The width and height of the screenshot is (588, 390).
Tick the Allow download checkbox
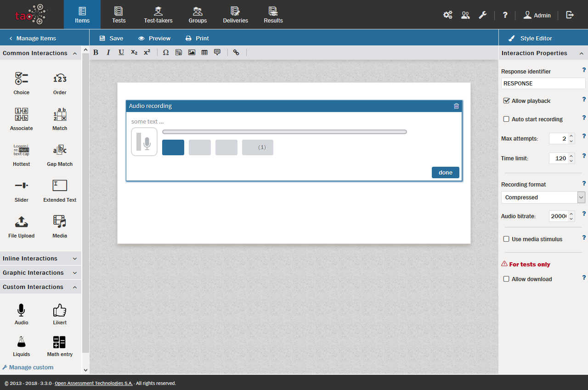point(506,279)
